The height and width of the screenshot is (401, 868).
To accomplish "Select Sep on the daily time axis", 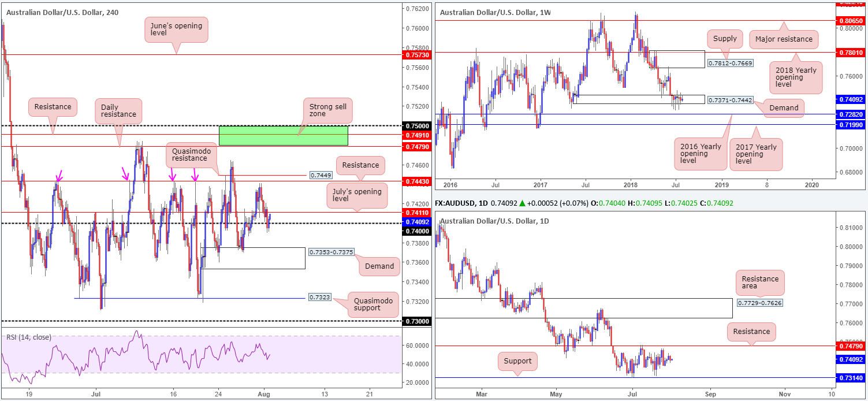I will point(710,393).
